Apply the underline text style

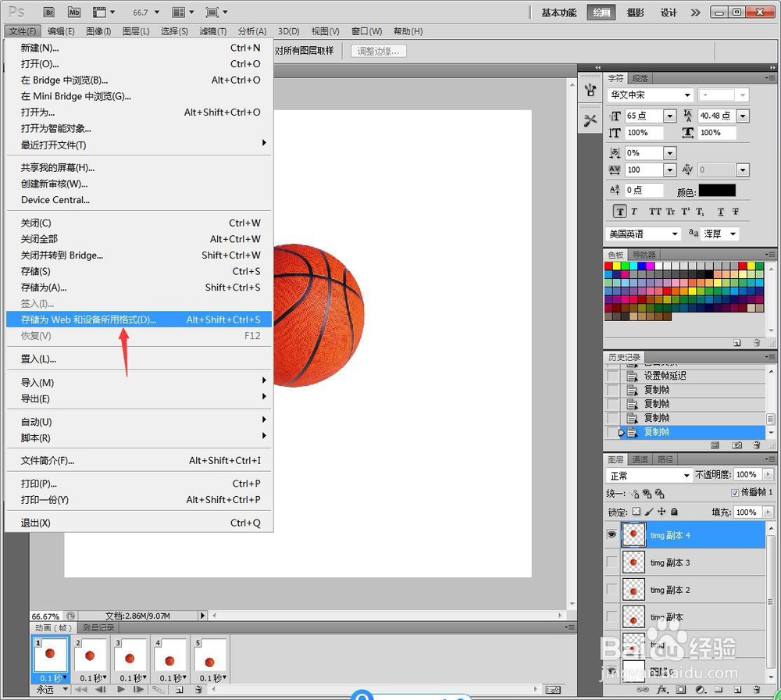point(721,212)
